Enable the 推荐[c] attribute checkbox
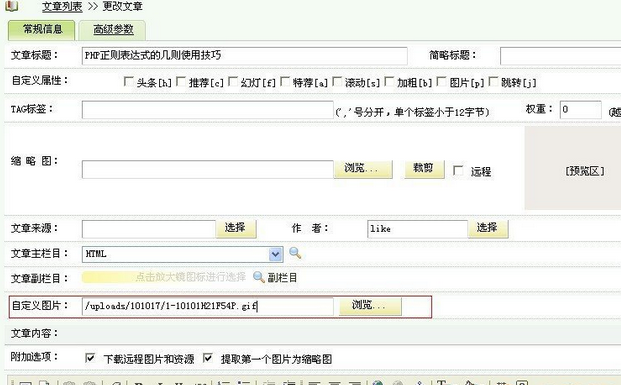 coord(181,82)
